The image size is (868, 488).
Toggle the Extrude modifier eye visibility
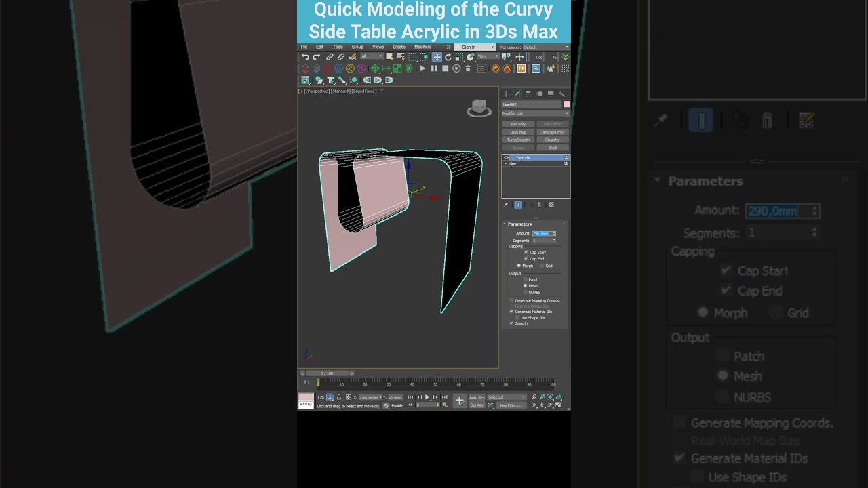(507, 158)
